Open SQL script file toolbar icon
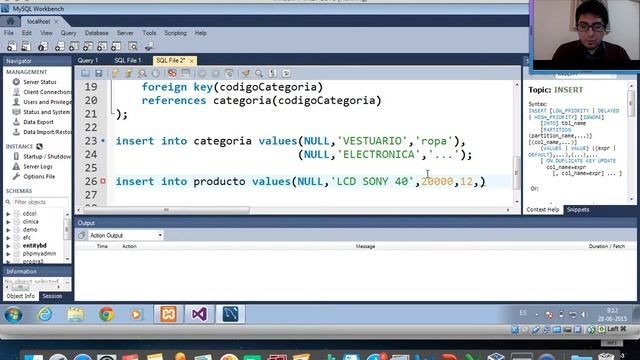 [26, 47]
